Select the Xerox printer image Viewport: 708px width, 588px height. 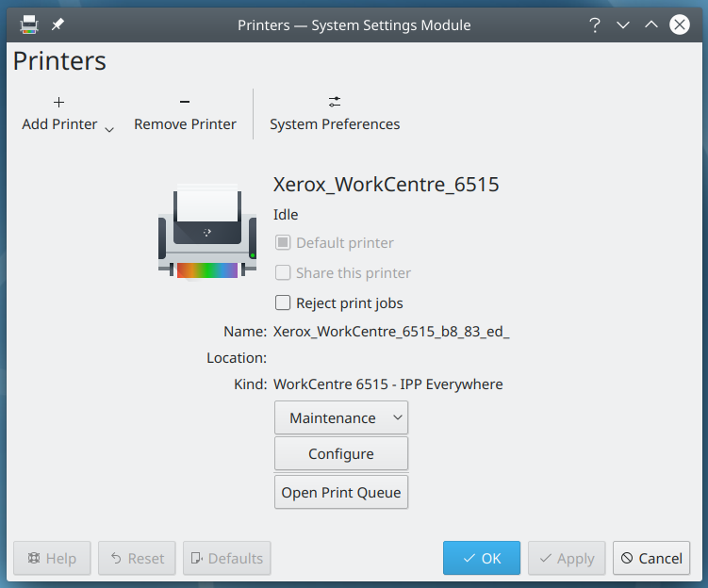[207, 231]
